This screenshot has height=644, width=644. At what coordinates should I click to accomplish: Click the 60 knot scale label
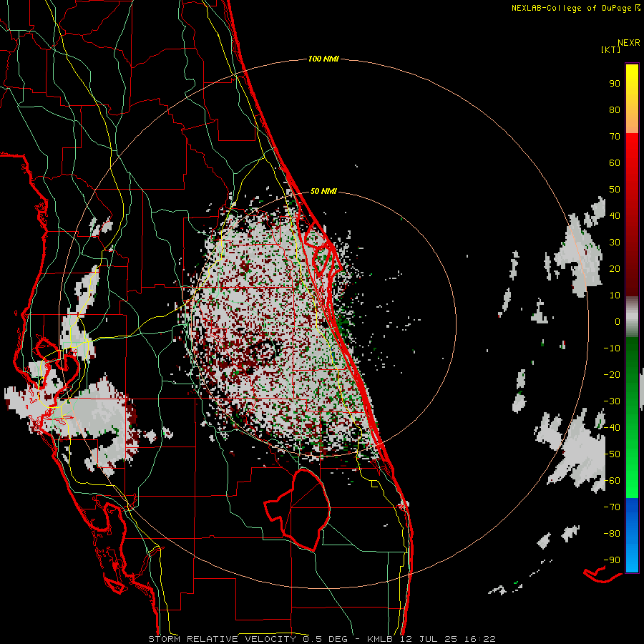tap(615, 162)
